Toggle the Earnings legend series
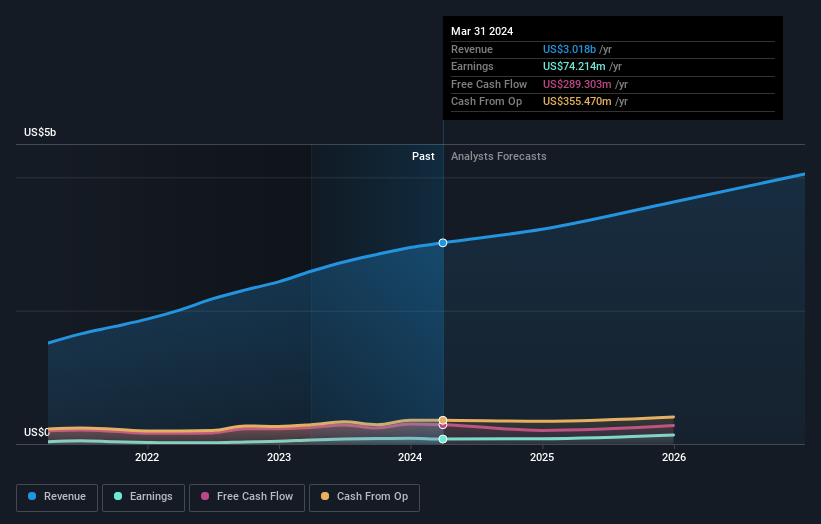Viewport: 821px width, 524px height. click(x=143, y=497)
